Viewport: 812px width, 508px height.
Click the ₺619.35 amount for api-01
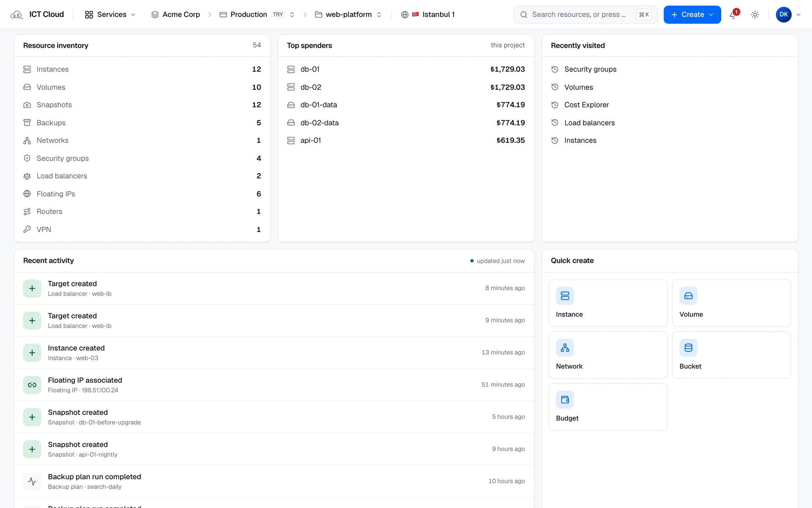(x=510, y=141)
